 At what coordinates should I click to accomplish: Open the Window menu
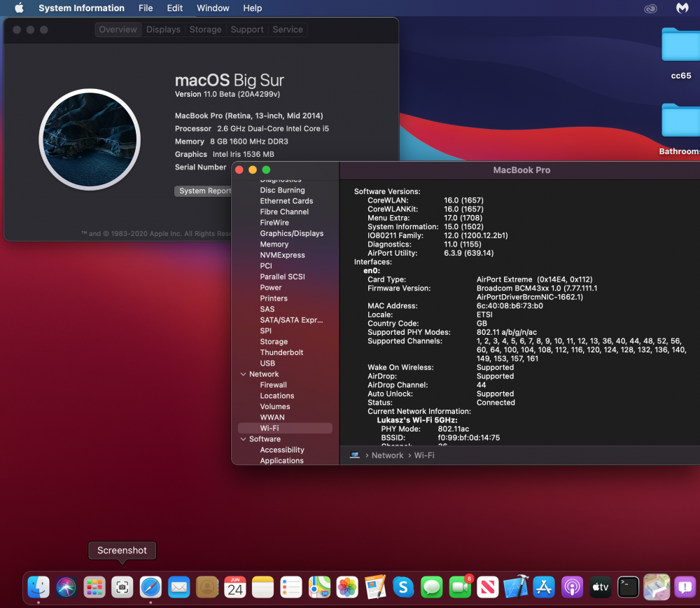point(213,8)
